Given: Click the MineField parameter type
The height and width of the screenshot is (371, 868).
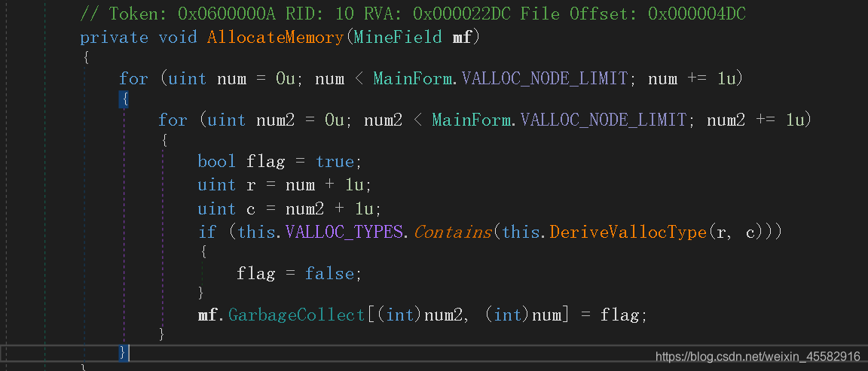Looking at the screenshot, I should [x=398, y=38].
